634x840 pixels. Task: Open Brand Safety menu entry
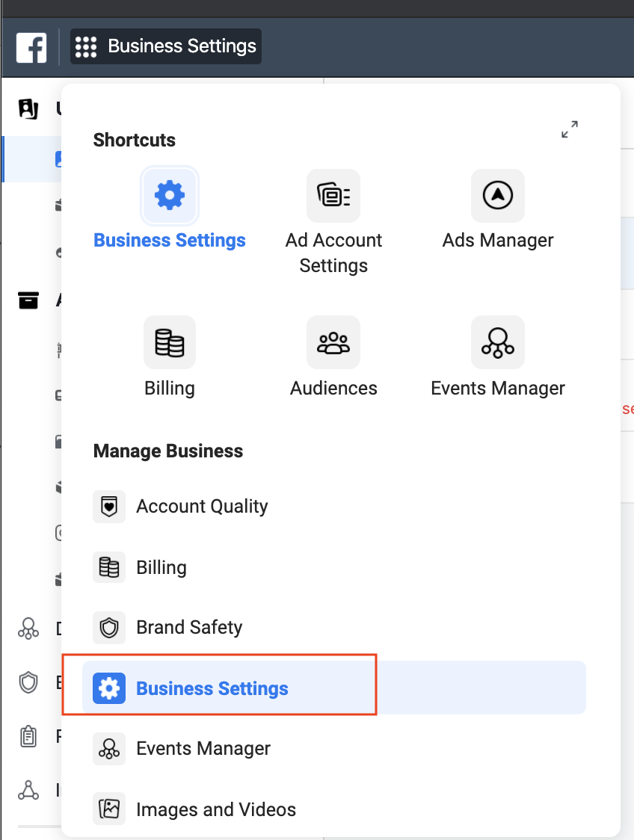coord(189,627)
